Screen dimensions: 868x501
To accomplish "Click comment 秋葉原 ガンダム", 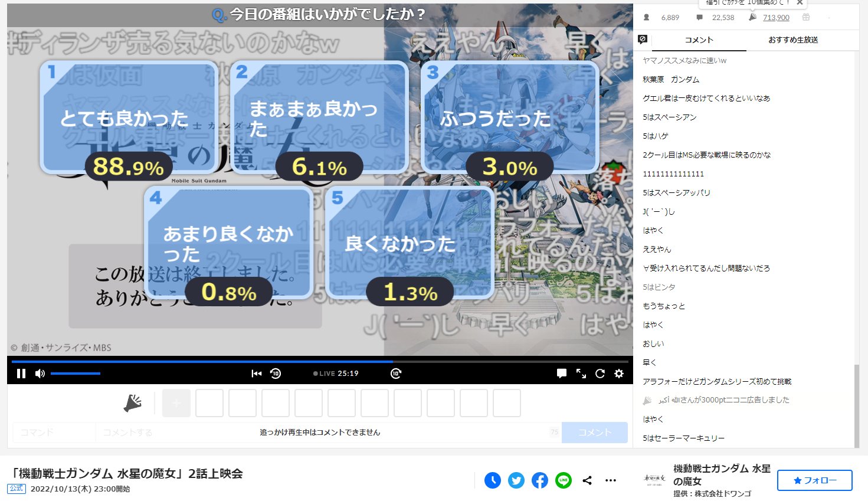I will [671, 80].
